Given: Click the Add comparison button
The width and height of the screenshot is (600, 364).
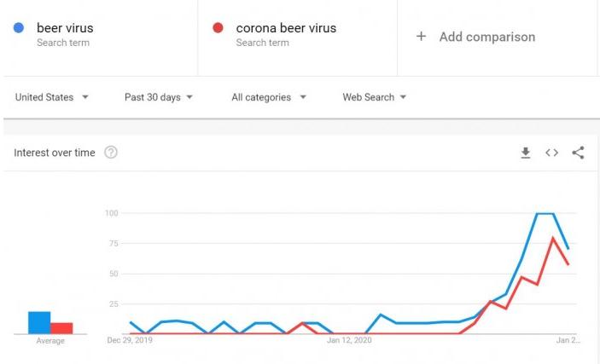Looking at the screenshot, I should pyautogui.click(x=486, y=37).
